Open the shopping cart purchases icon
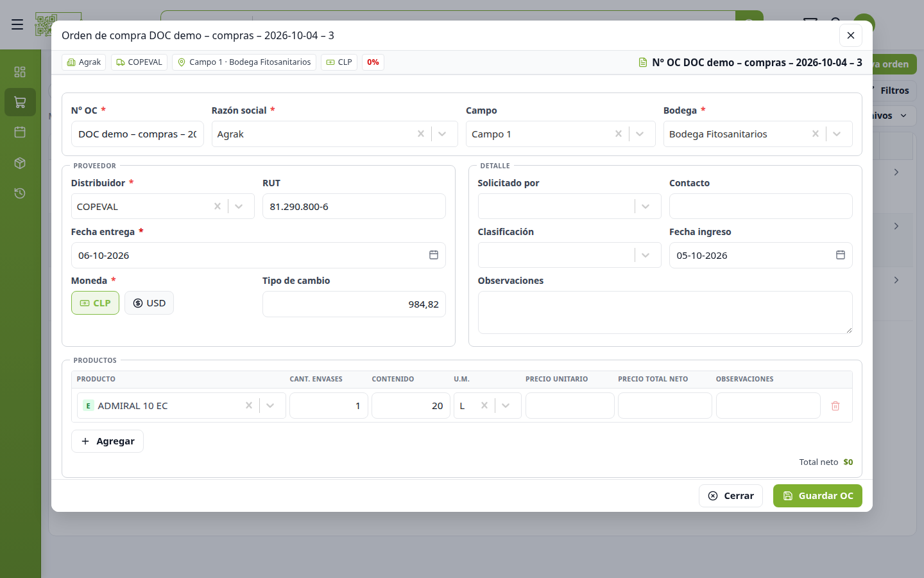Image resolution: width=924 pixels, height=578 pixels. click(20, 102)
